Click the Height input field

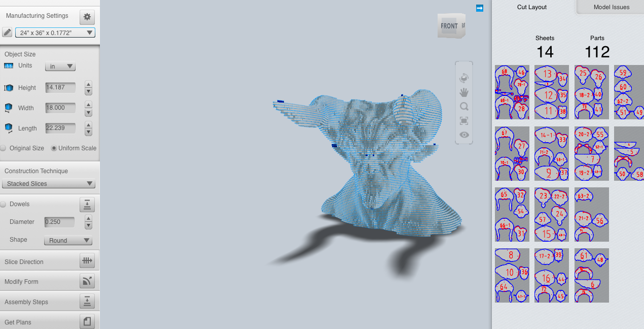60,87
